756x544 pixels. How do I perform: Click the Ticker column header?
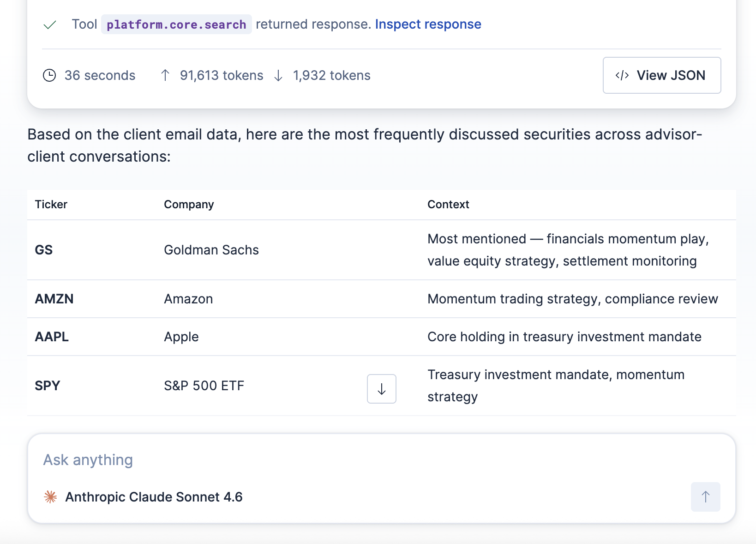pos(51,205)
